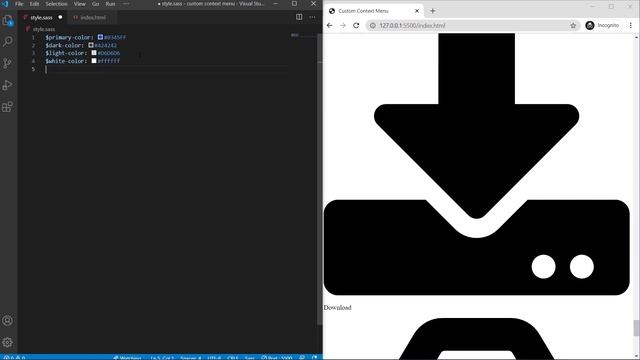Click the primary-color swatch on line 1
The width and height of the screenshot is (640, 360).
(100, 37)
